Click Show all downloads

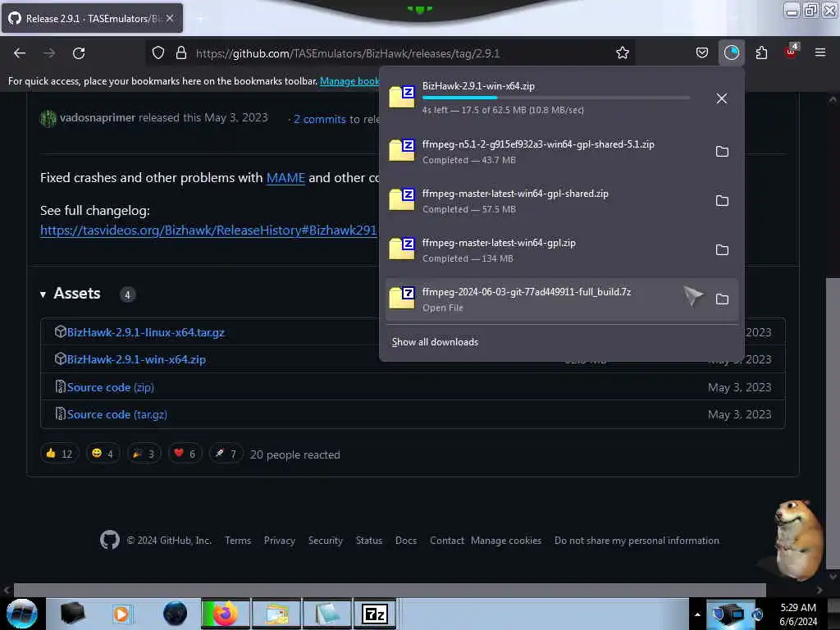435,342
